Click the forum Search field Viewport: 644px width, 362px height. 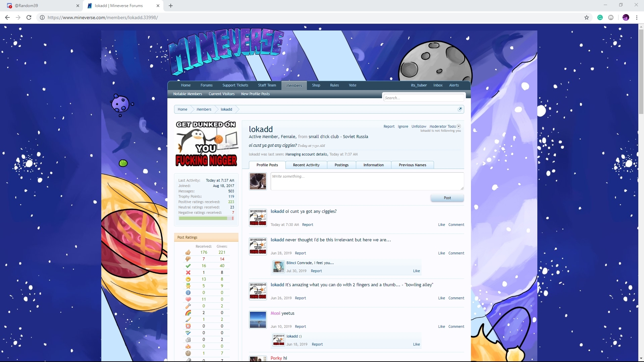[424, 98]
